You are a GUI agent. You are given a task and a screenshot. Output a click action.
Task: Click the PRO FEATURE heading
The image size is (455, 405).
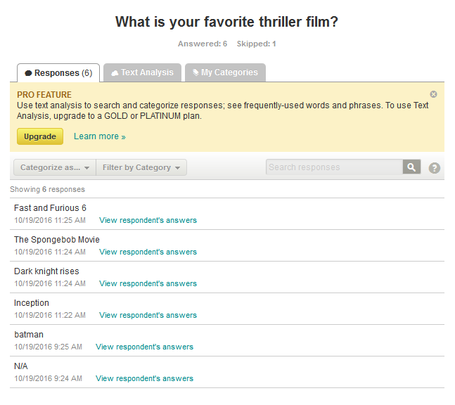pyautogui.click(x=44, y=95)
